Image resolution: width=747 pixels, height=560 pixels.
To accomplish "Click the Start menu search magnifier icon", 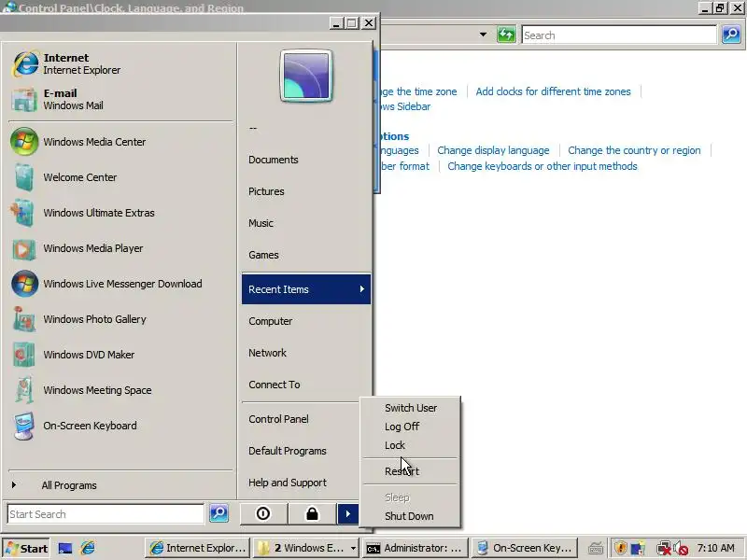I will click(x=218, y=513).
